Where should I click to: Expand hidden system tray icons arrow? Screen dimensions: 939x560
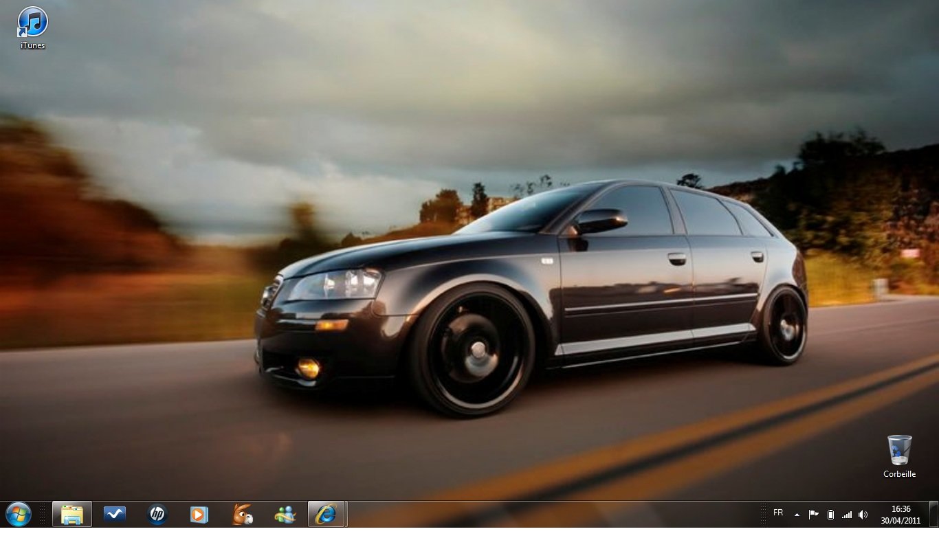click(x=797, y=515)
